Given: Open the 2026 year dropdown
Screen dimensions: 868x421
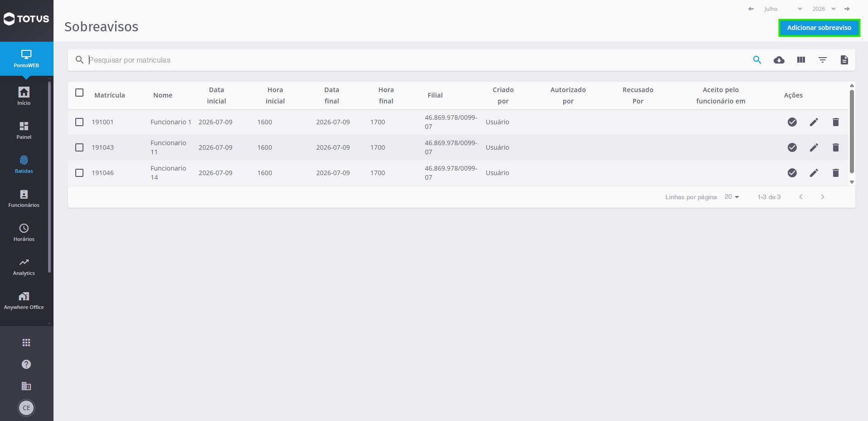Looking at the screenshot, I should pos(824,9).
